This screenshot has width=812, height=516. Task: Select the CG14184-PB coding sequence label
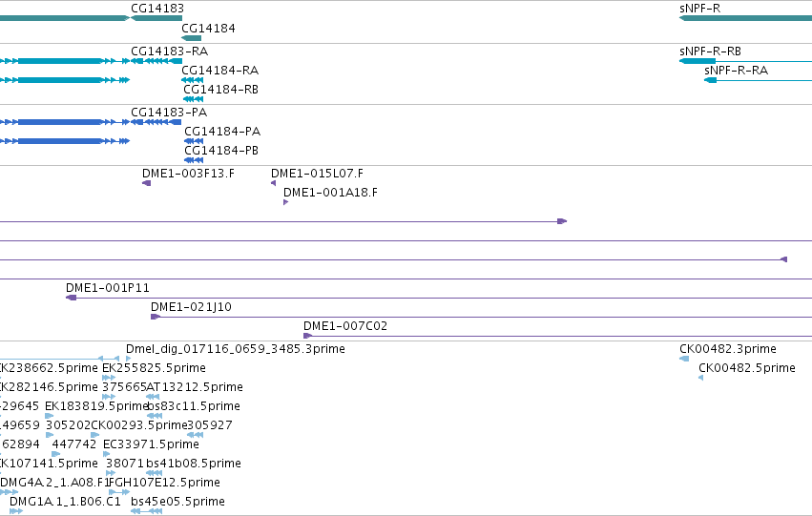click(x=221, y=151)
